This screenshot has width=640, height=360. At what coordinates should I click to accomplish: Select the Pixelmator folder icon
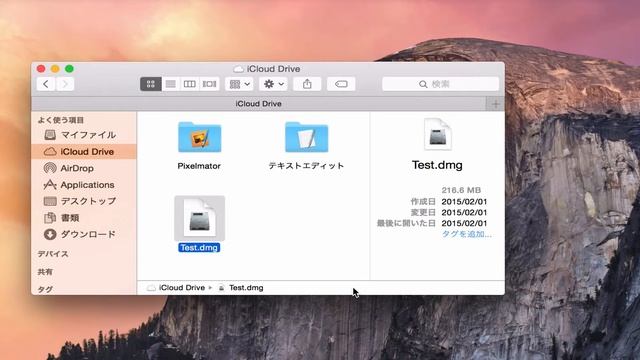coord(200,137)
